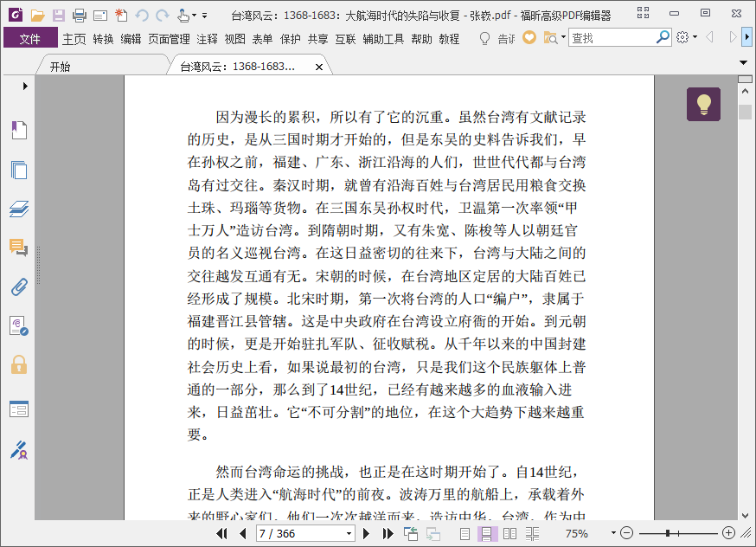Open the certificate sign pen panel
The height and width of the screenshot is (547, 756).
(x=19, y=450)
